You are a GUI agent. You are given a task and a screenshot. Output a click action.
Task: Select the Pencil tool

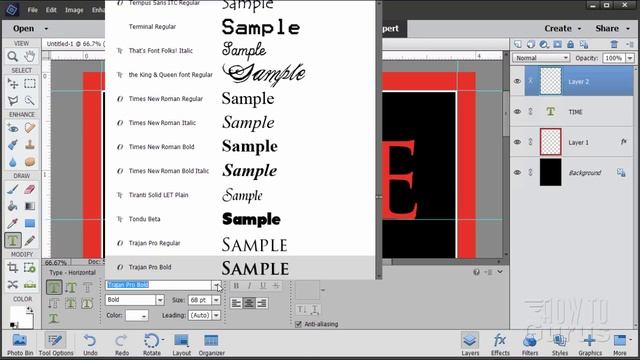click(29, 240)
